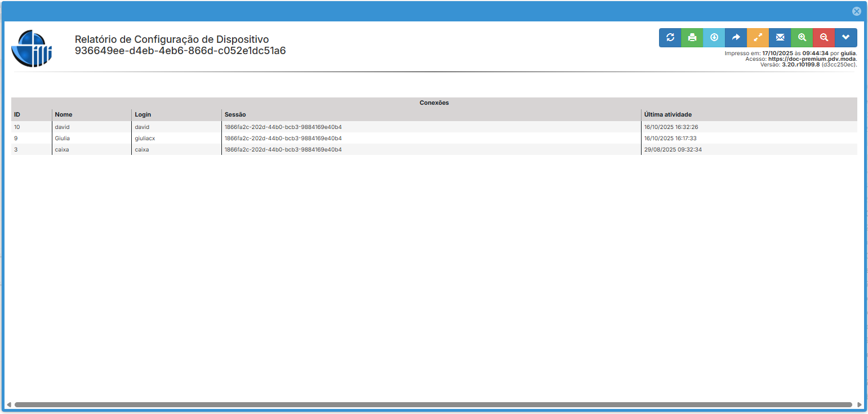
Task: Click the share arrow icon
Action: [x=736, y=38]
